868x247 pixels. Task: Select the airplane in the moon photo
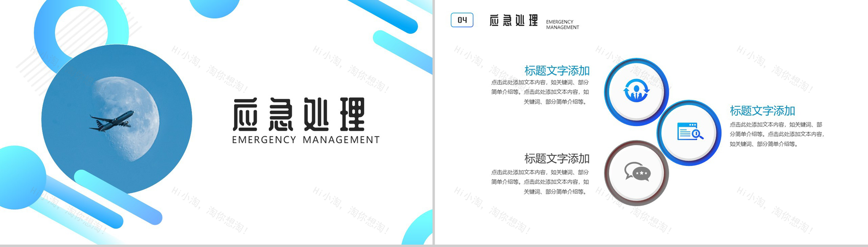click(x=112, y=121)
